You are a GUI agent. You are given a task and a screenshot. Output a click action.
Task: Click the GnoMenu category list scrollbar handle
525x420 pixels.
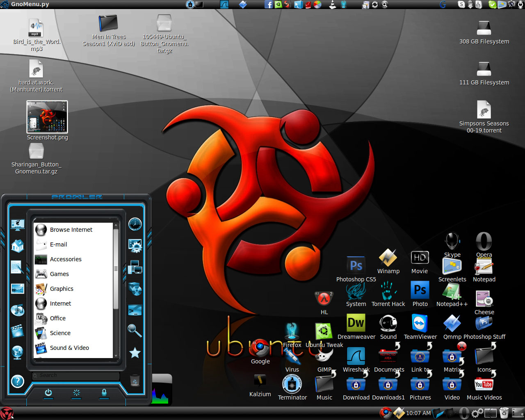coord(116,269)
